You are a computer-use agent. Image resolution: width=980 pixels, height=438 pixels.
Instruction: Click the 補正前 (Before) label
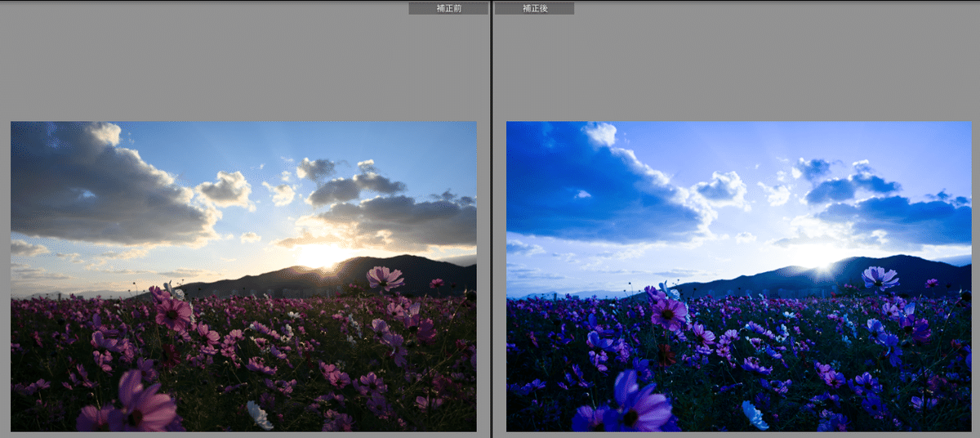pos(448,8)
